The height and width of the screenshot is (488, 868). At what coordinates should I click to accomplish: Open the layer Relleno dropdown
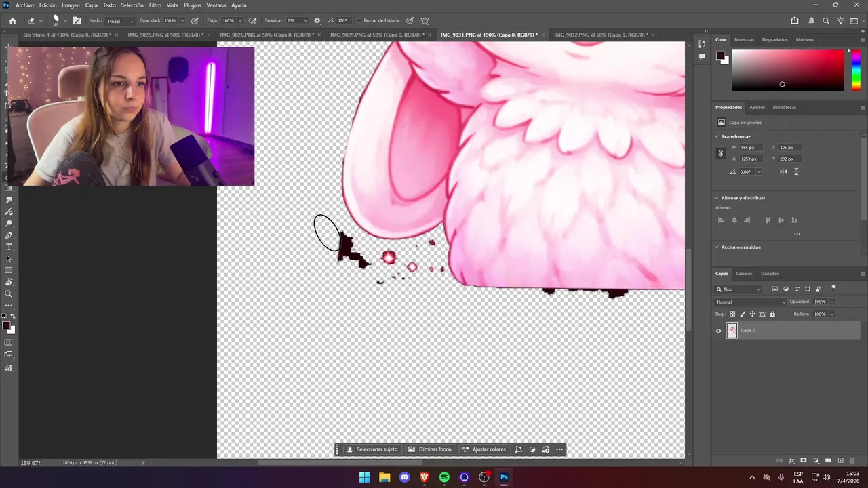point(832,314)
